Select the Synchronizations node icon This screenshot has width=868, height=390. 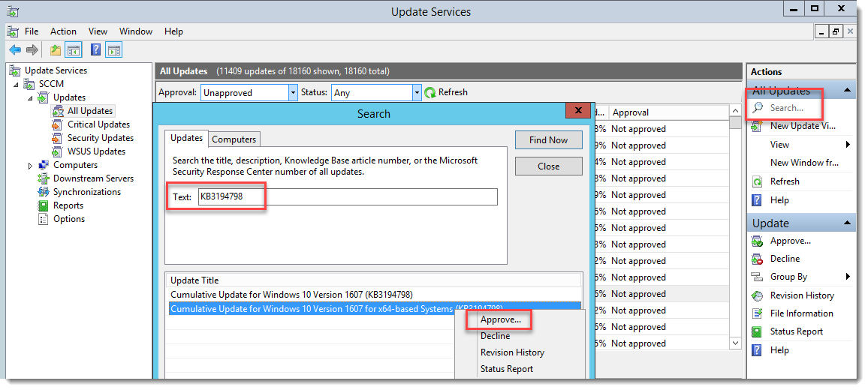click(44, 192)
